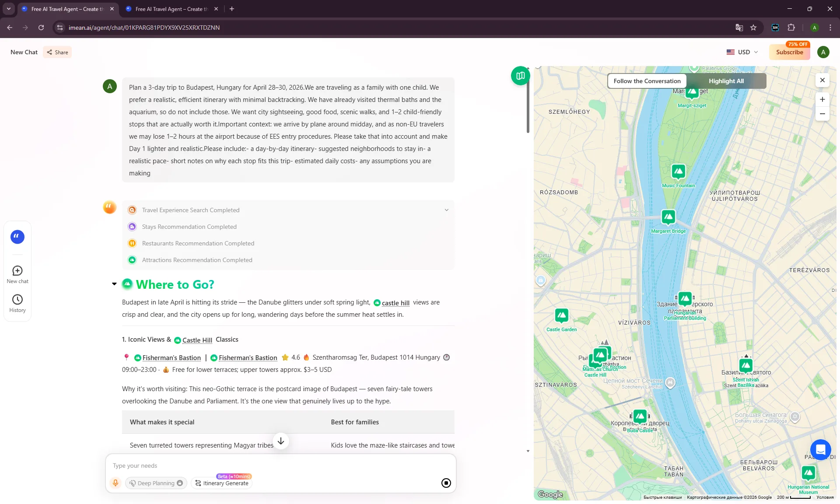Click the Hungarian National Museum marker
The image size is (840, 504).
pyautogui.click(x=808, y=473)
